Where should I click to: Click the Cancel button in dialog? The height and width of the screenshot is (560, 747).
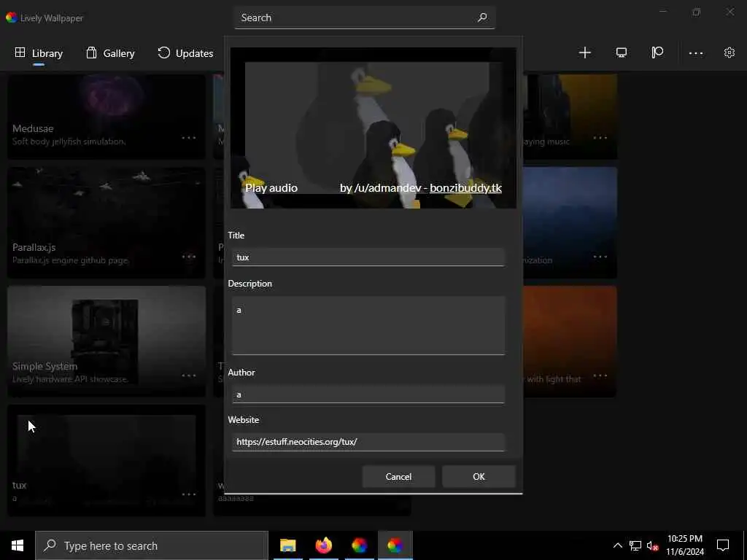coord(398,477)
